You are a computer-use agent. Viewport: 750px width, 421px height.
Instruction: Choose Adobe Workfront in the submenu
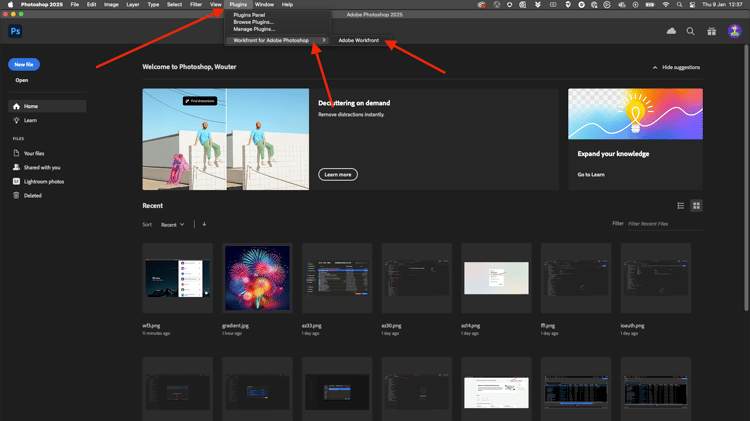359,40
